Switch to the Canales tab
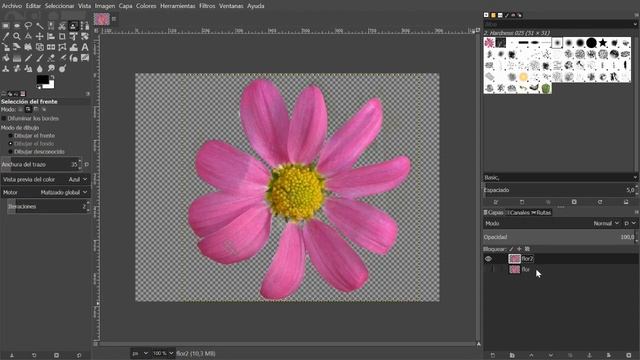This screenshot has width=640, height=360. 519,212
